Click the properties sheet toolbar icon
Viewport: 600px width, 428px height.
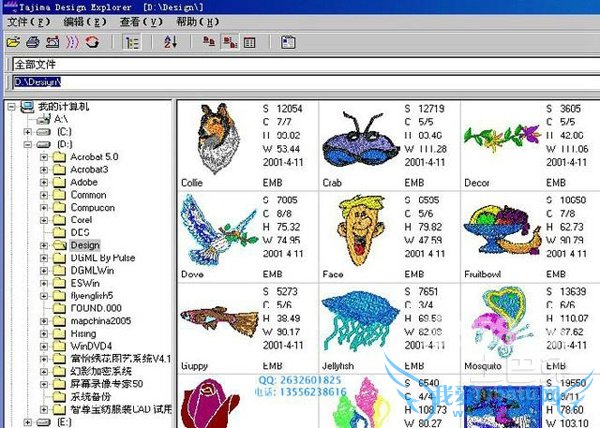[x=288, y=42]
